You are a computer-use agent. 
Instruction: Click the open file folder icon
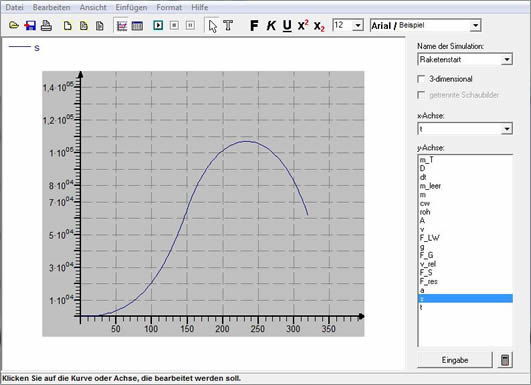(14, 25)
